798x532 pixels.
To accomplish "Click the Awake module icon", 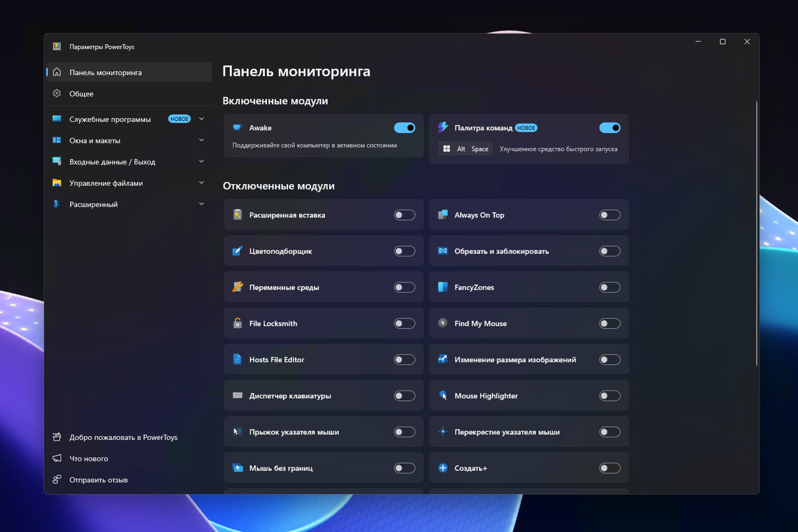I will [237, 128].
